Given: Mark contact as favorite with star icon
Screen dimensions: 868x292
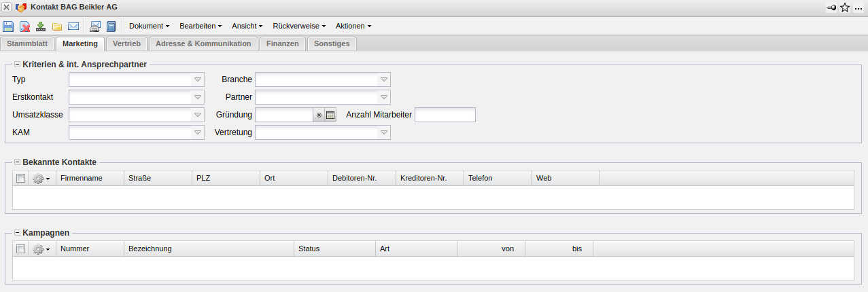Looking at the screenshot, I should [x=845, y=7].
